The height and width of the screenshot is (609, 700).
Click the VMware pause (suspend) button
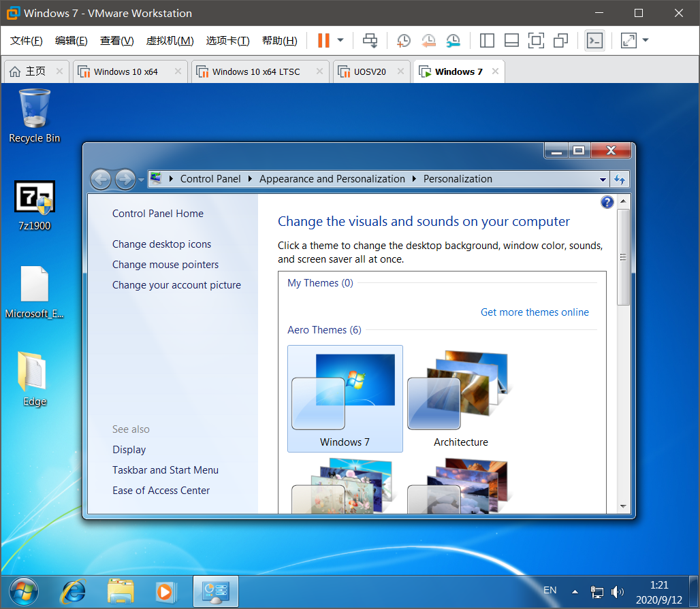[323, 41]
